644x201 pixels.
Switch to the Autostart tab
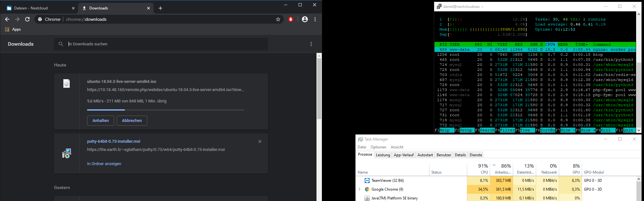tap(425, 155)
